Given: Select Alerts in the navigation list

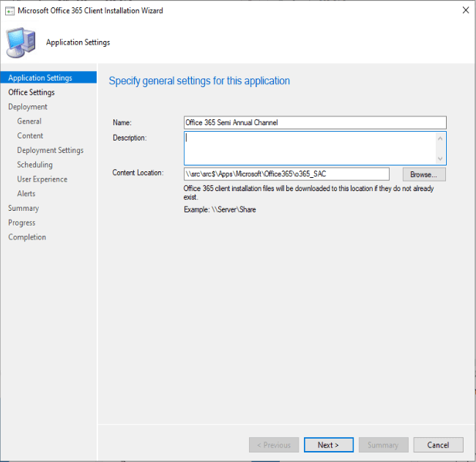Looking at the screenshot, I should point(26,194).
